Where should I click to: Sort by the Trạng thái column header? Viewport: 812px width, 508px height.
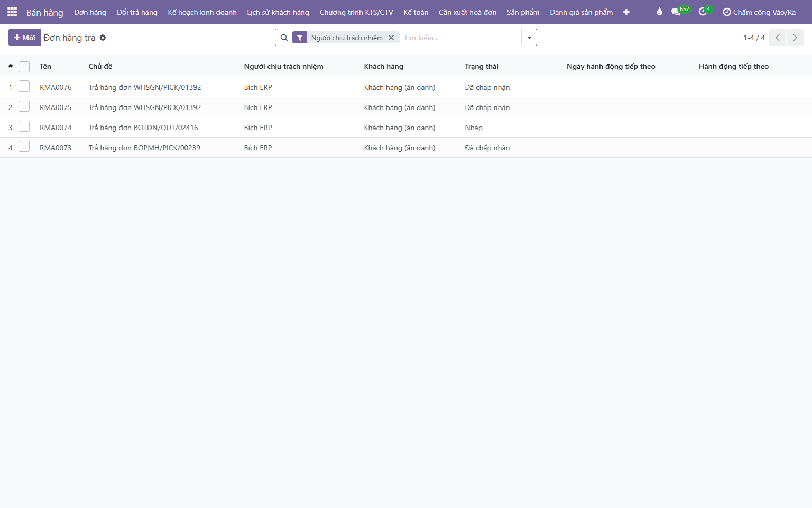tap(482, 66)
